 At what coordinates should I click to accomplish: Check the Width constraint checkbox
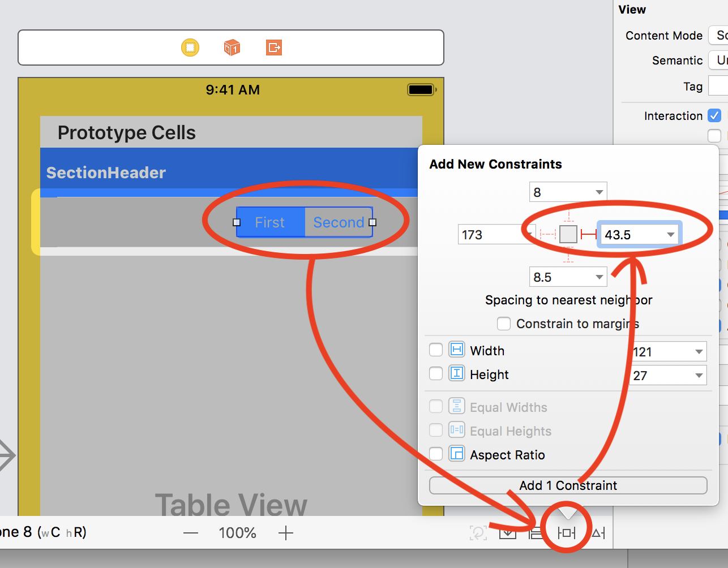[436, 350]
